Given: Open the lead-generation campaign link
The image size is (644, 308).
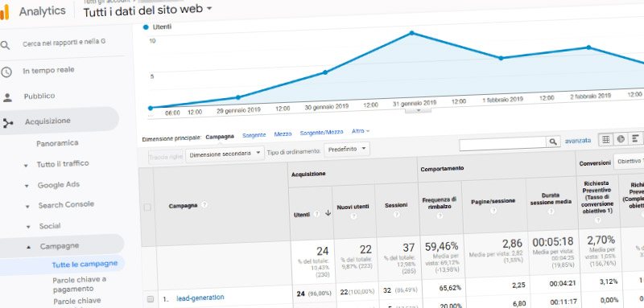Looking at the screenshot, I should (x=200, y=298).
